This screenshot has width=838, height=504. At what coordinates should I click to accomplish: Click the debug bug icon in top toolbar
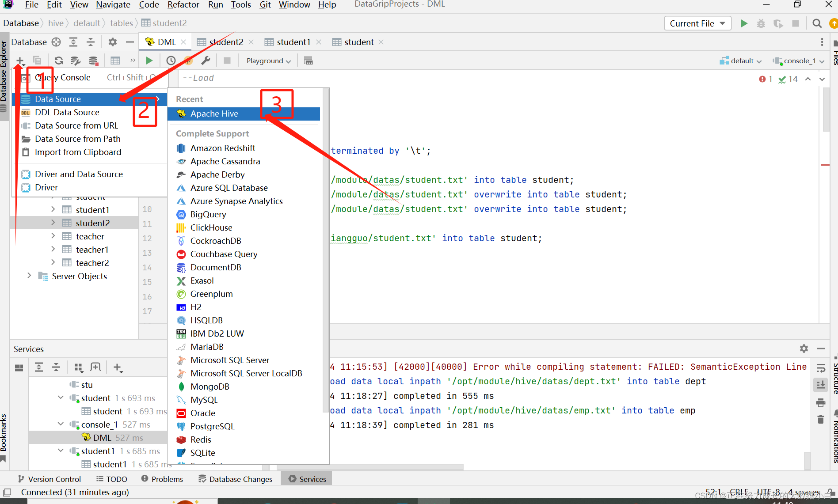761,23
